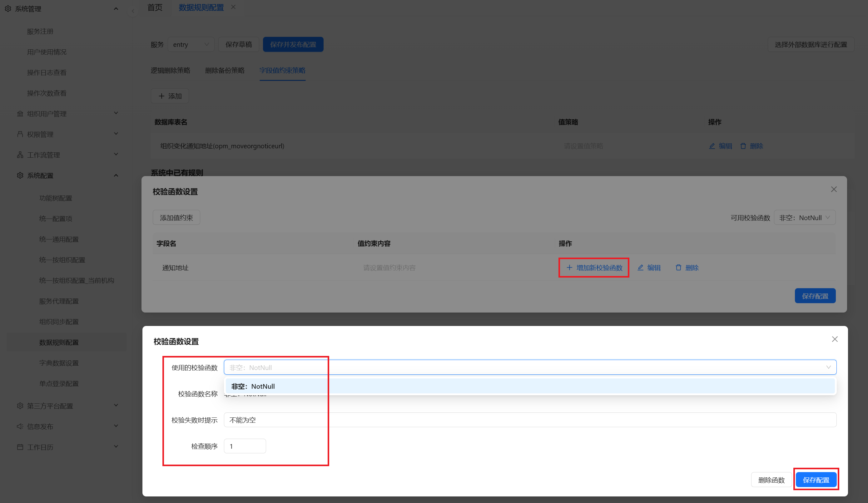This screenshot has width=868, height=503.
Task: Click 组织变化通知地址(opm_moveorgnoticeurl) table cell
Action: pos(222,146)
